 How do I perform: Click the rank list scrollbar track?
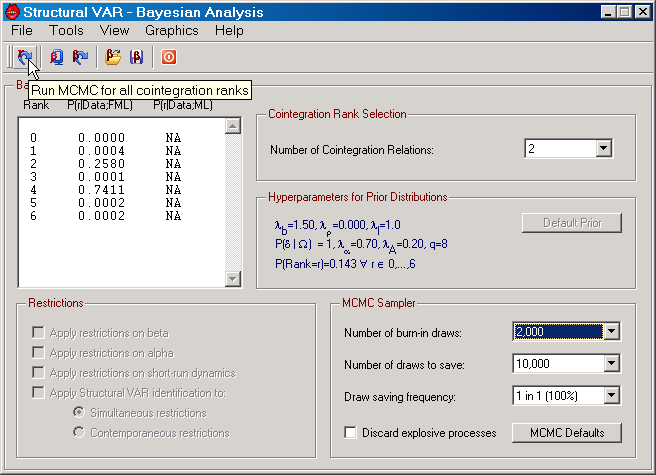(x=233, y=203)
